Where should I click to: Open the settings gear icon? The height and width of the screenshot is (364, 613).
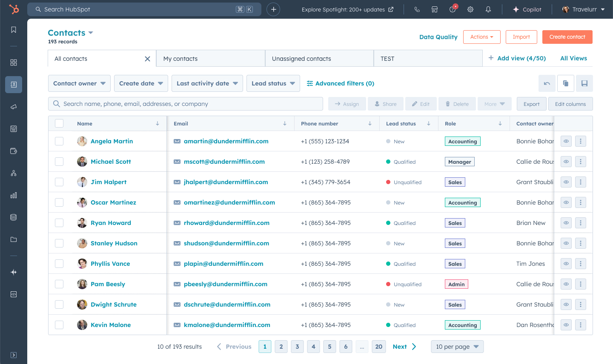(x=470, y=9)
